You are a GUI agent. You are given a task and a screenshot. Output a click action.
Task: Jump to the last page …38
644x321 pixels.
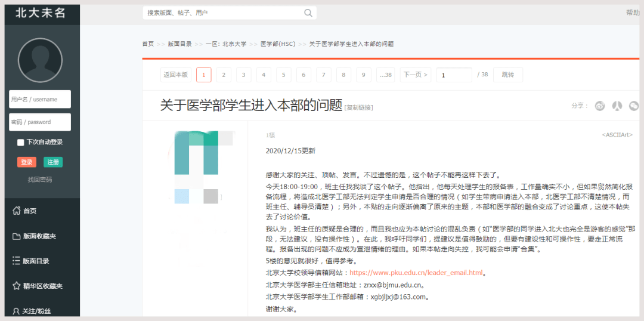click(x=386, y=75)
